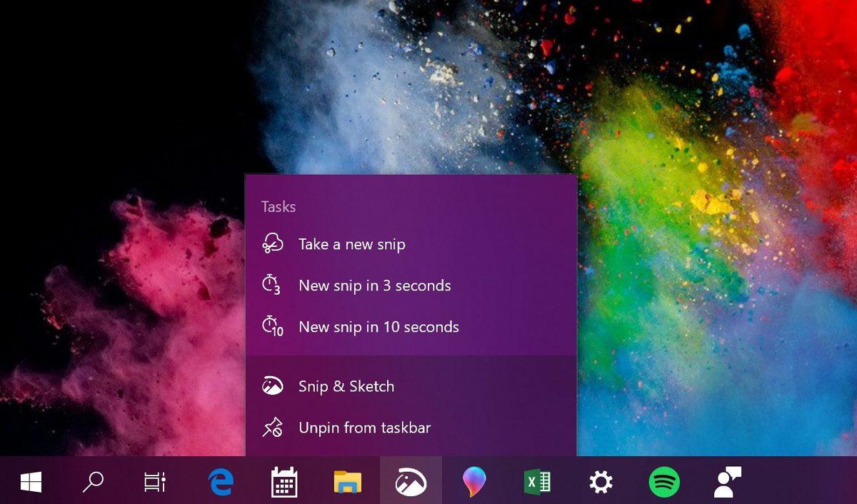Screen dimensions: 857x504
Task: Launch Microsoft Edge from the taskbar
Action: click(x=220, y=482)
